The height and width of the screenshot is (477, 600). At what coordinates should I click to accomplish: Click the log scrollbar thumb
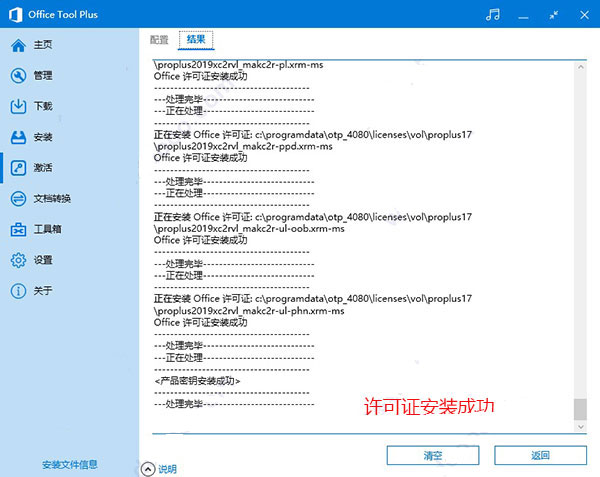click(580, 409)
